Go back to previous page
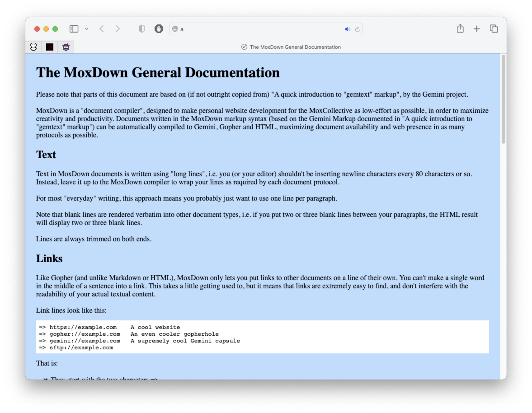This screenshot has height=413, width=532. pyautogui.click(x=102, y=29)
